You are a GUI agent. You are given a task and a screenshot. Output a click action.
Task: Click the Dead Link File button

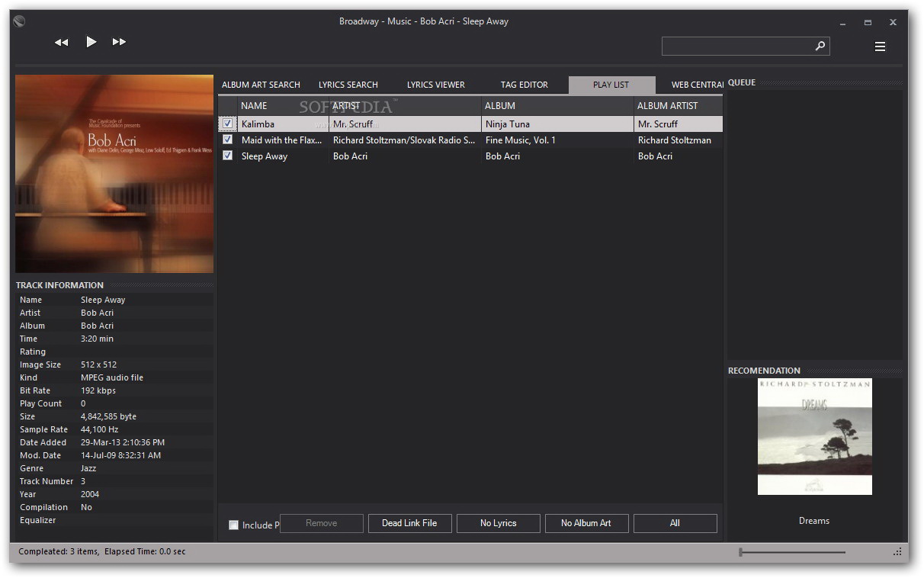[x=409, y=523]
